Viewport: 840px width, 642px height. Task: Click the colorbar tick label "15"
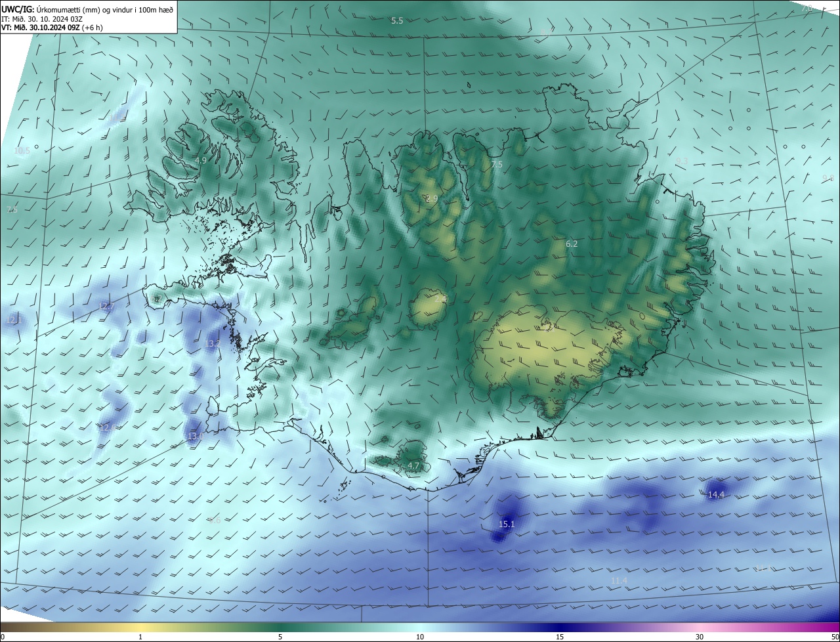(x=560, y=637)
